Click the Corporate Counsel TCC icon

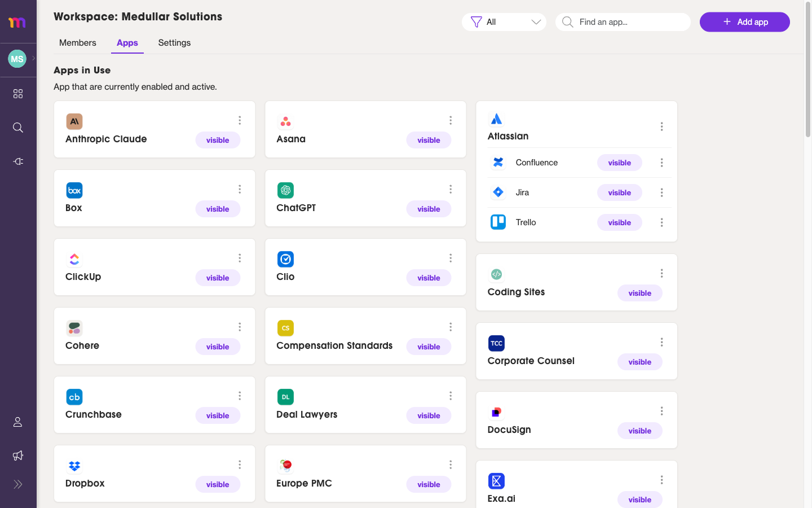coord(496,343)
